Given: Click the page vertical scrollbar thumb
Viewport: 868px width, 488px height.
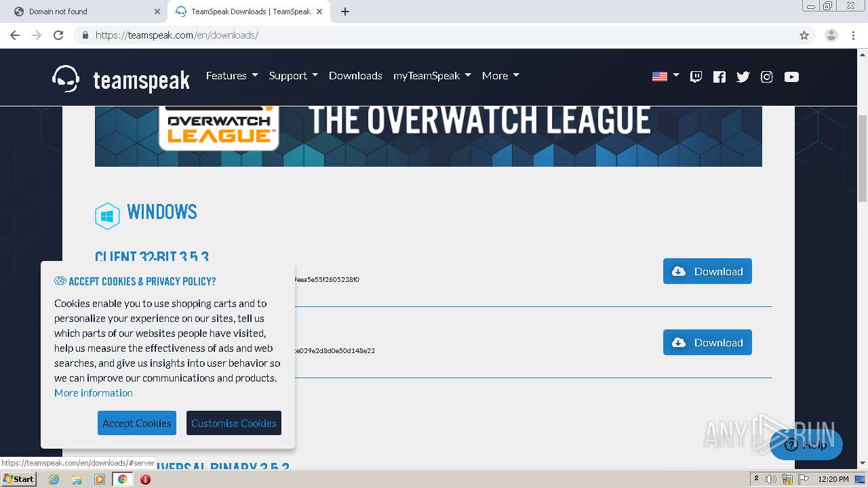Looking at the screenshot, I should click(863, 159).
